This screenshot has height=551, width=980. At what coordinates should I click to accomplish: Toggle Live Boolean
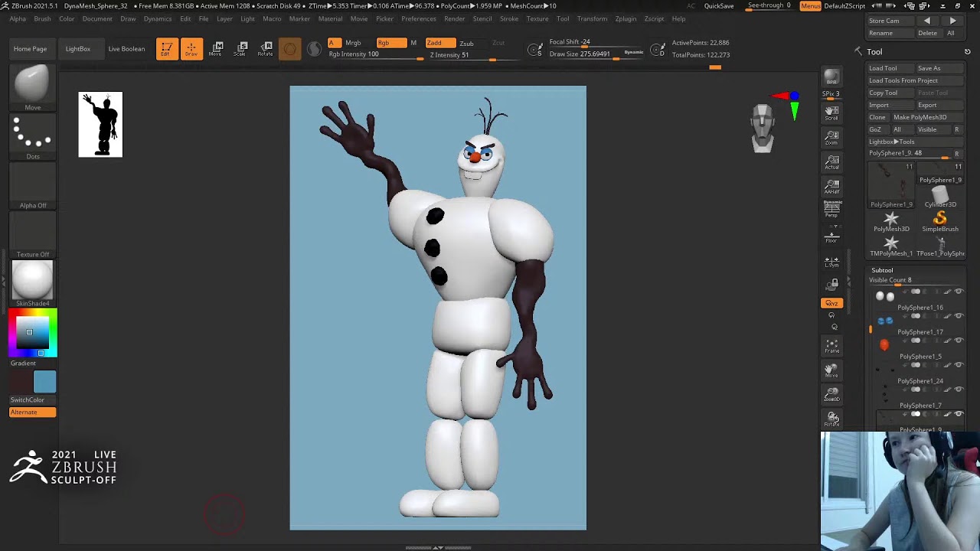[126, 49]
